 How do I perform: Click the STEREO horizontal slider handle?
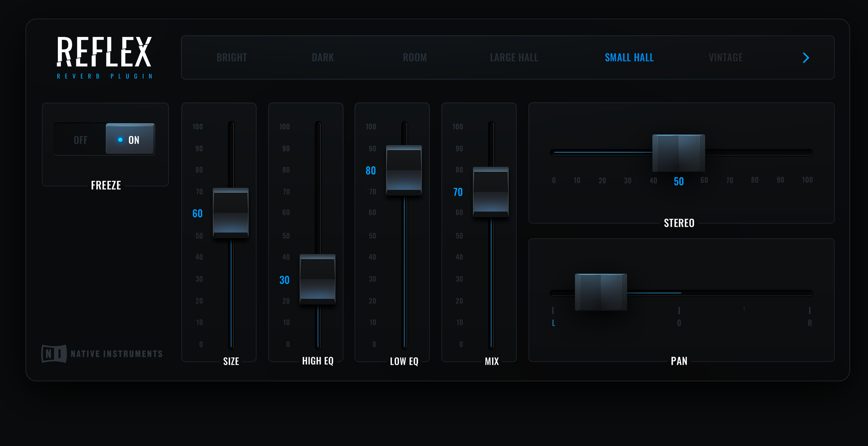[678, 153]
